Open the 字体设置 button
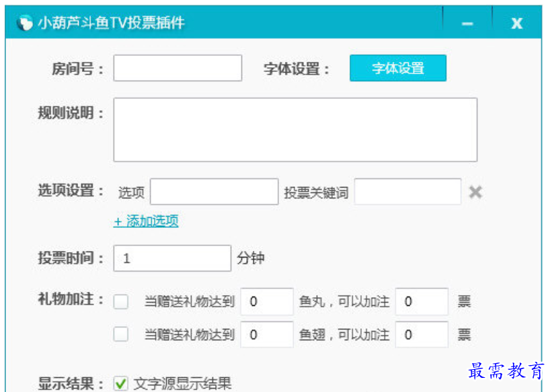 pos(398,68)
